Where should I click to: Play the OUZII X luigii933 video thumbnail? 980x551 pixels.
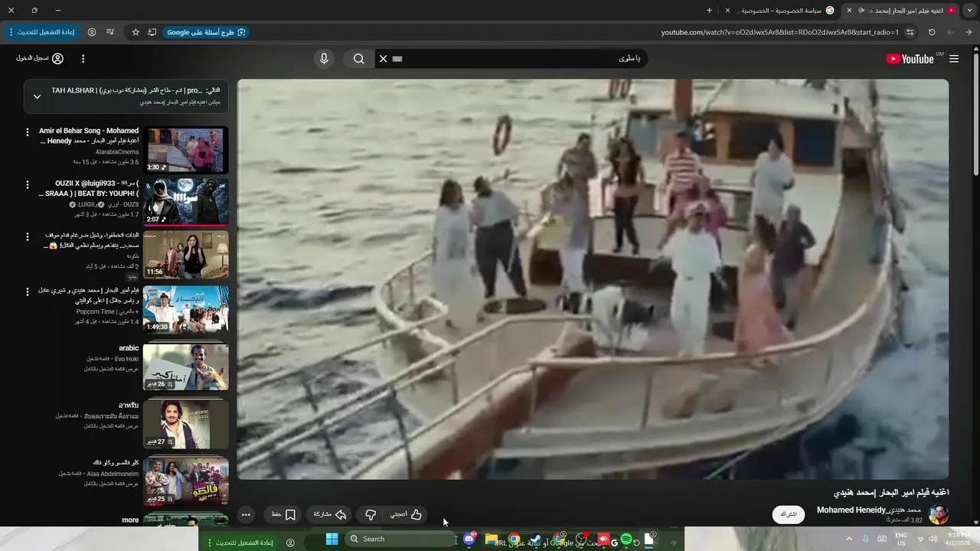click(x=185, y=202)
